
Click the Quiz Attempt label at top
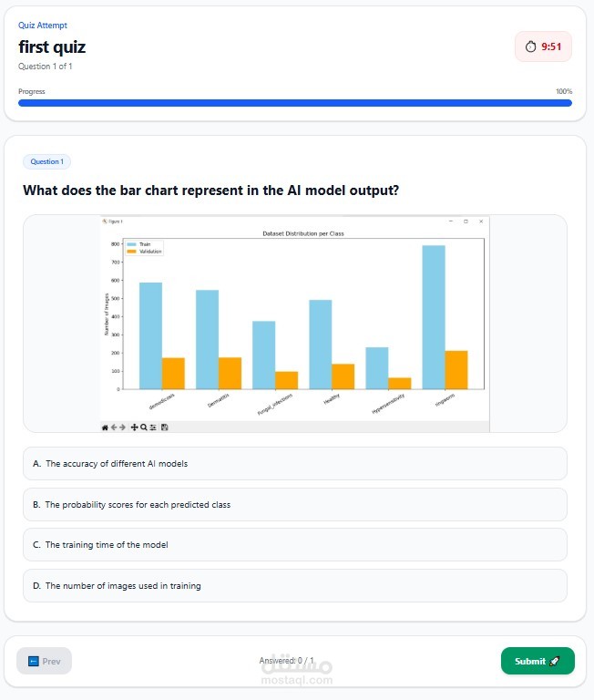pyautogui.click(x=43, y=26)
